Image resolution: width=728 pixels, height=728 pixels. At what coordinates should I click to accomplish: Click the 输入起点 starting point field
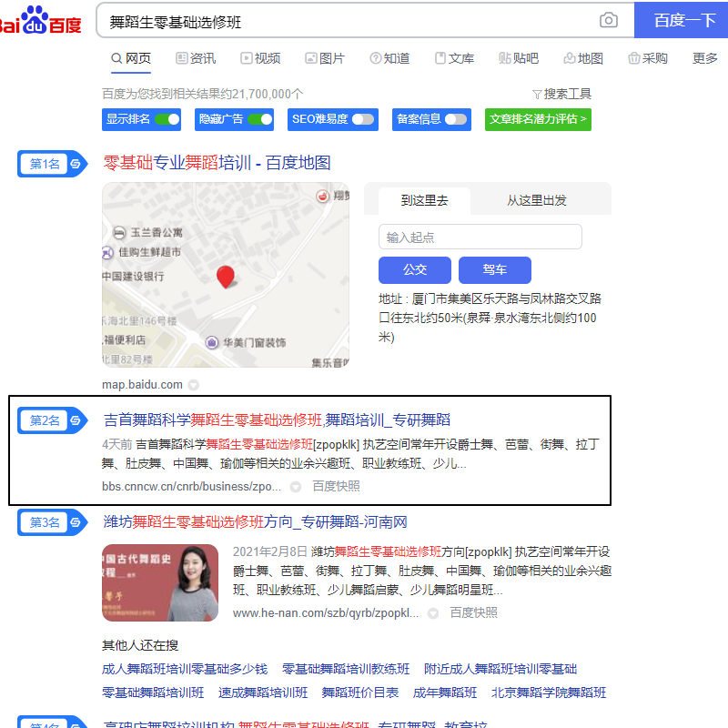[x=480, y=237]
